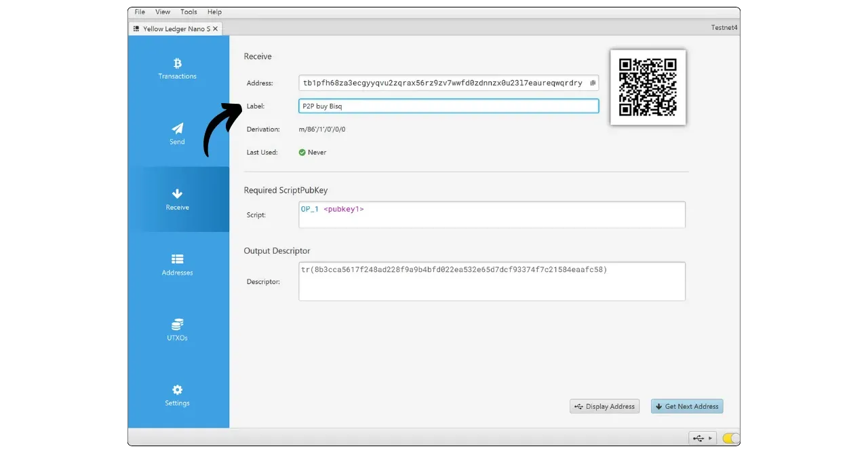Screen dimensions: 868x453
Task: Copy the receive address using copy icon
Action: (x=592, y=83)
